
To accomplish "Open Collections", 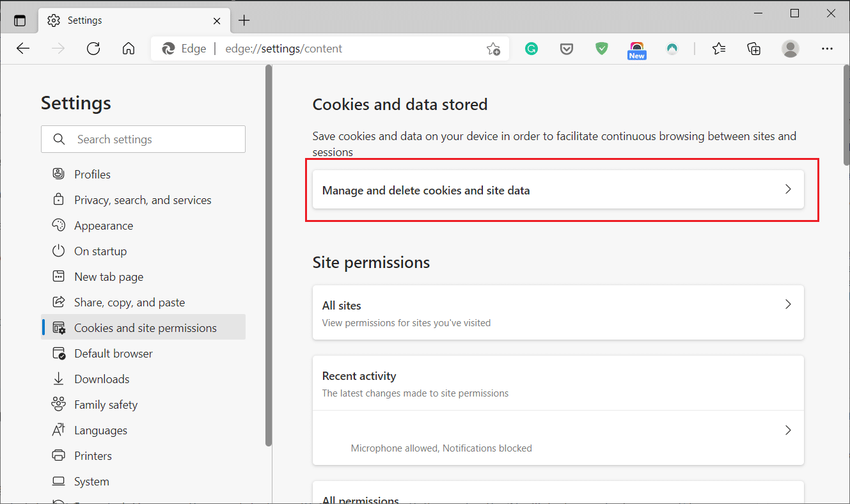I will (754, 48).
